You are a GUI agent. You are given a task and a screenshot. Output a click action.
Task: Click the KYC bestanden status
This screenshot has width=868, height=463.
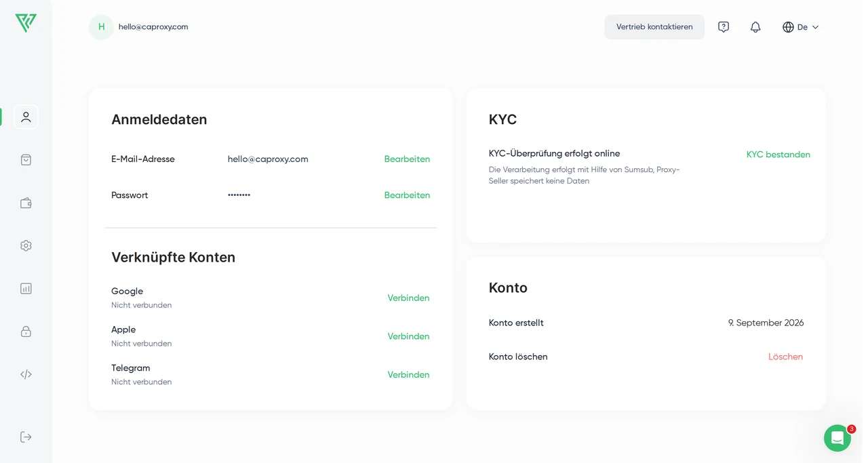(x=778, y=155)
